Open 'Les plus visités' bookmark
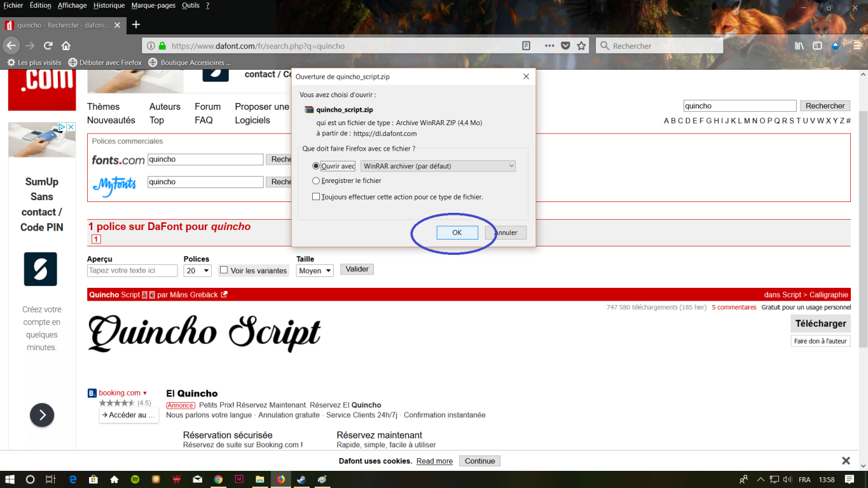The width and height of the screenshot is (868, 488). coord(34,63)
